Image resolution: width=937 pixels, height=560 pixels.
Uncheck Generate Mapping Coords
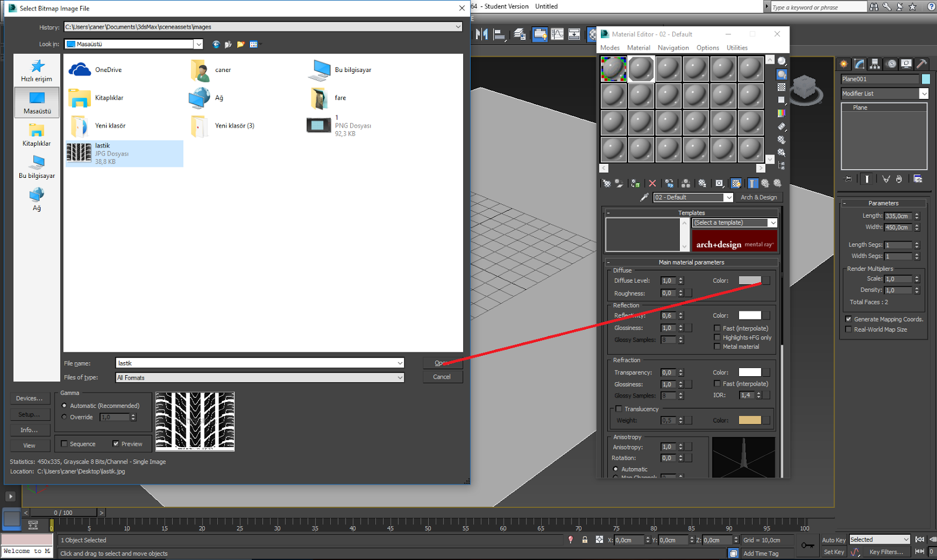848,319
